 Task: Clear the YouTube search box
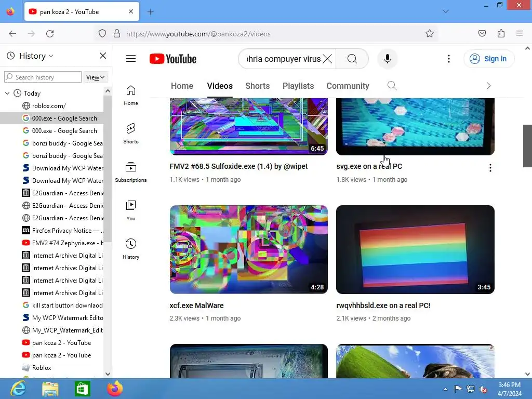(x=327, y=59)
